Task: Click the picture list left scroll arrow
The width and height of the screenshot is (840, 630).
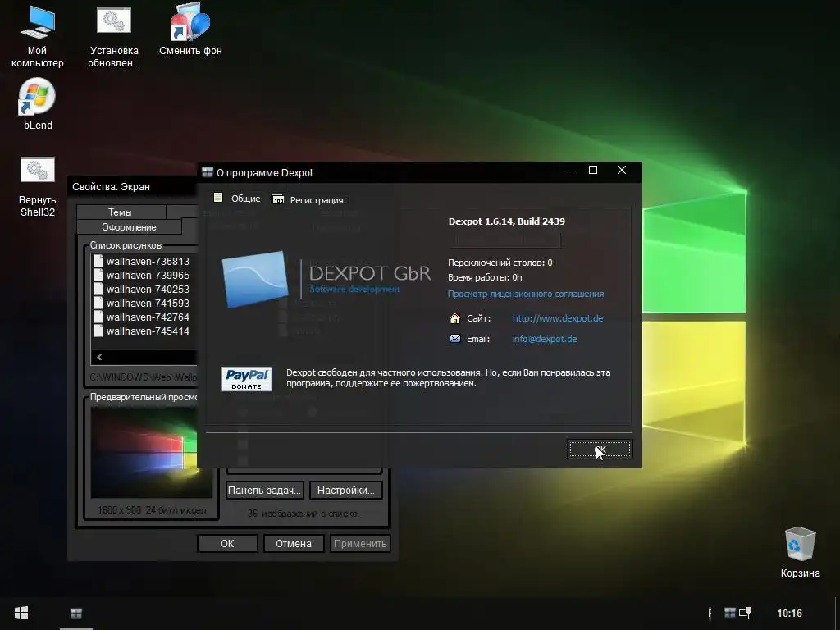Action: tap(99, 358)
